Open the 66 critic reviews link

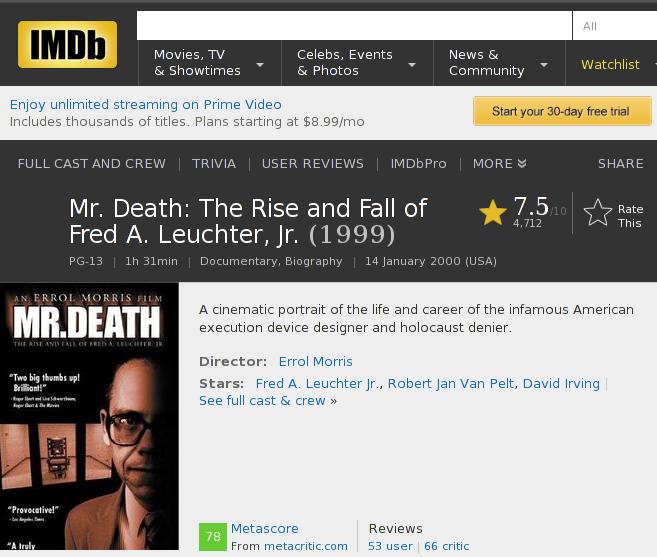coord(446,546)
